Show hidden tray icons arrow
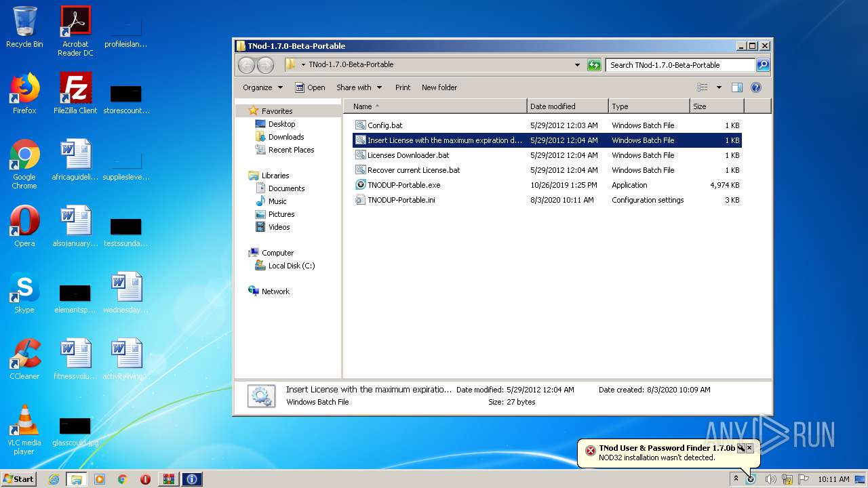Screen dimensions: 868x488 point(736,479)
